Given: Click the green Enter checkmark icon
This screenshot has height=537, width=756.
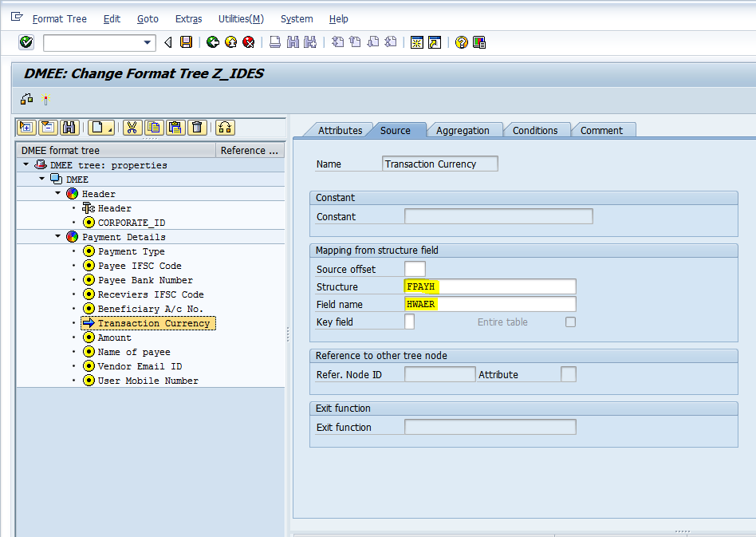Looking at the screenshot, I should (26, 42).
